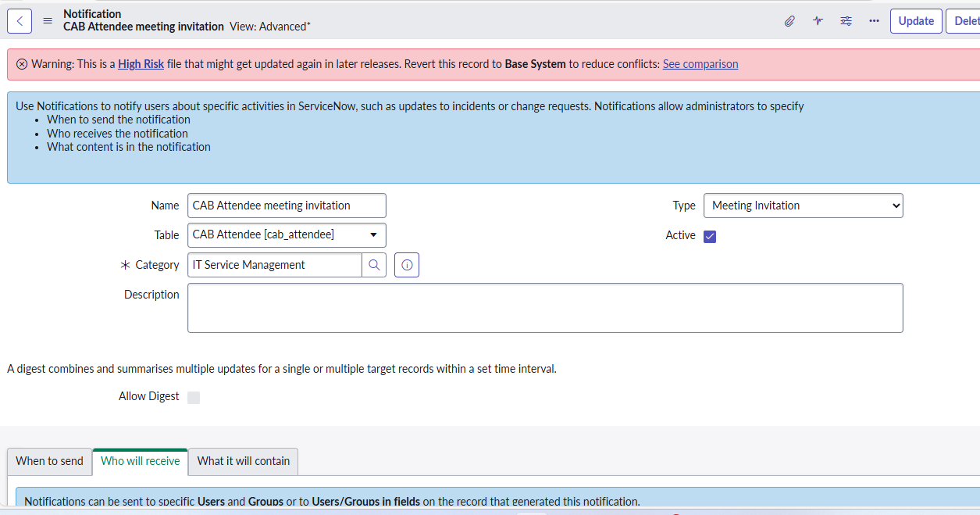Click the Category lookup magnifier icon
The width and height of the screenshot is (980, 515).
(x=374, y=265)
